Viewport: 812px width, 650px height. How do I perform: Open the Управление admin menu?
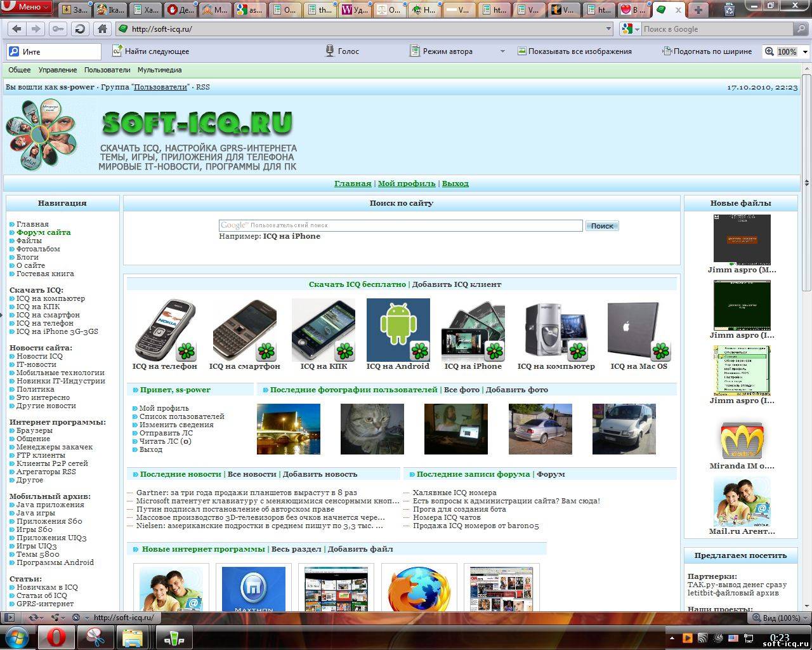[x=58, y=70]
